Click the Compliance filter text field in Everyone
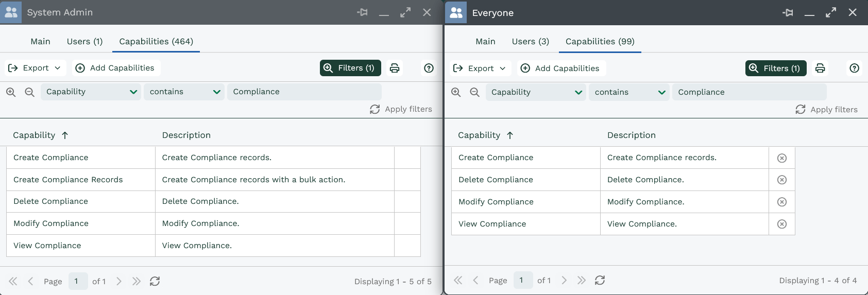868x295 pixels. [749, 92]
